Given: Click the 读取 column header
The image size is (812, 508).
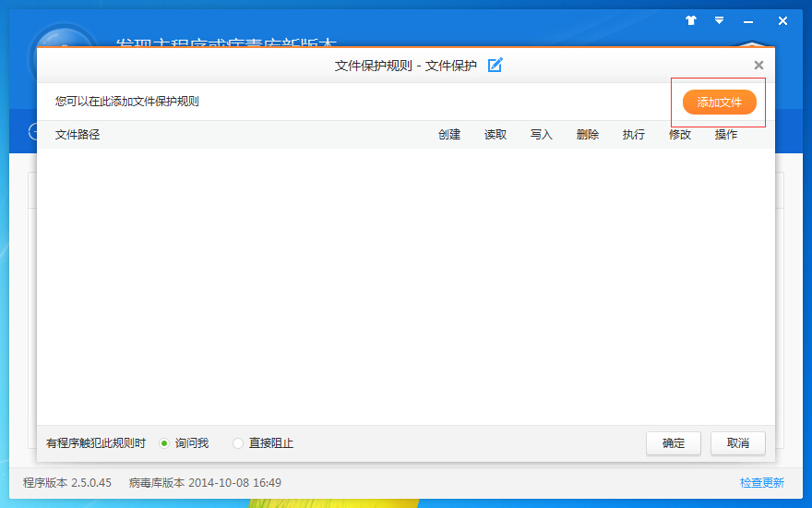Looking at the screenshot, I should coord(496,135).
